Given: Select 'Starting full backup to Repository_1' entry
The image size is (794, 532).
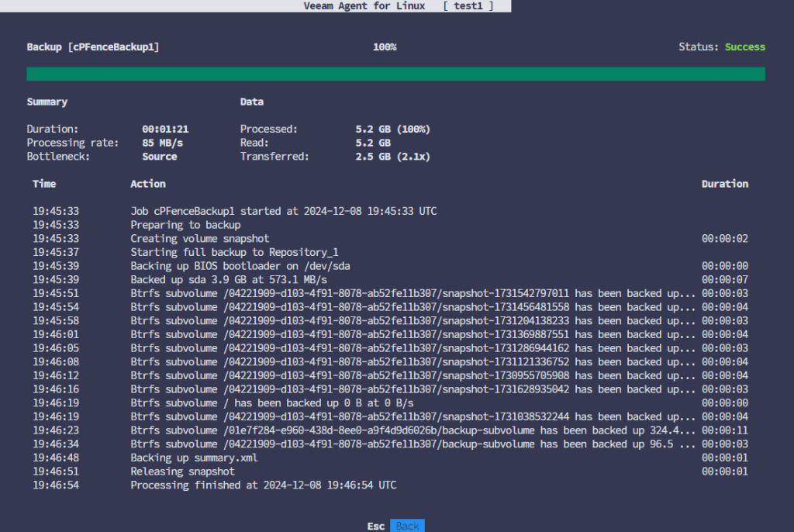Looking at the screenshot, I should coord(234,252).
